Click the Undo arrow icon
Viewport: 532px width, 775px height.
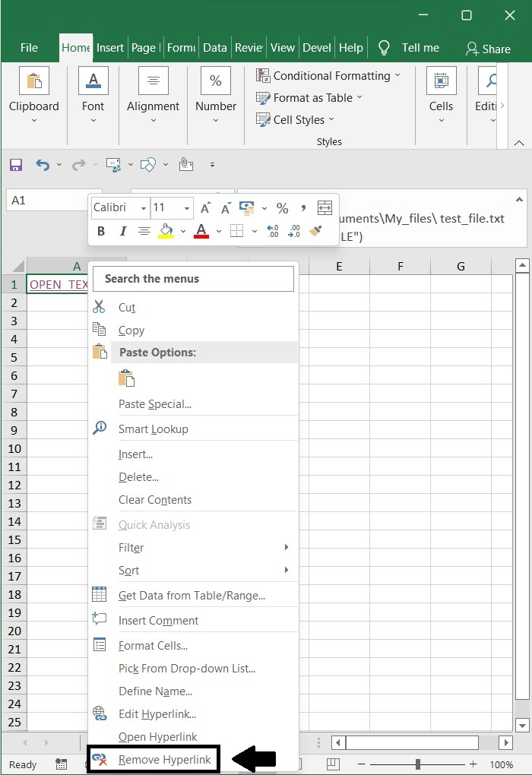(43, 165)
